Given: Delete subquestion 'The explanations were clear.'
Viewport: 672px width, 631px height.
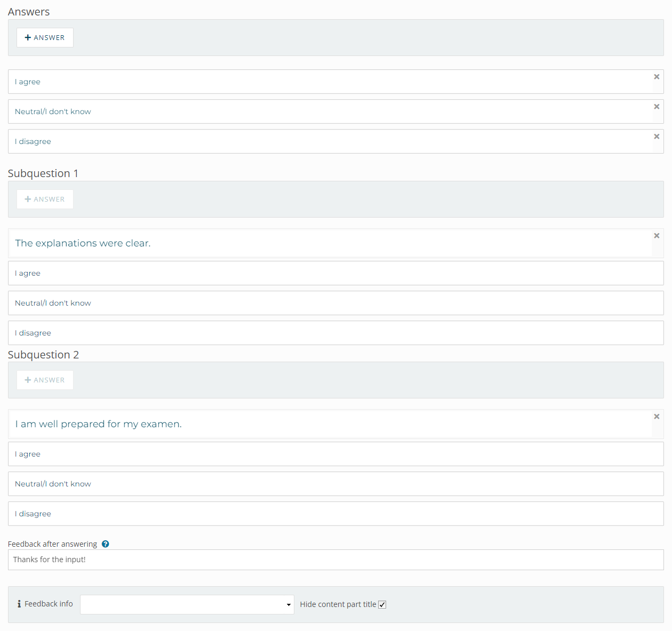Looking at the screenshot, I should (x=657, y=236).
